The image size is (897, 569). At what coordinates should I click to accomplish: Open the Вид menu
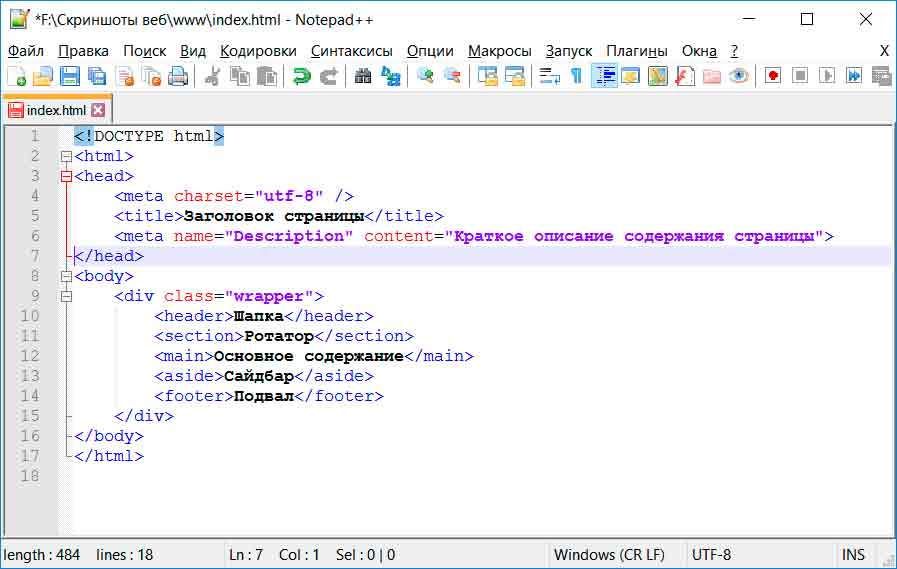[x=193, y=51]
